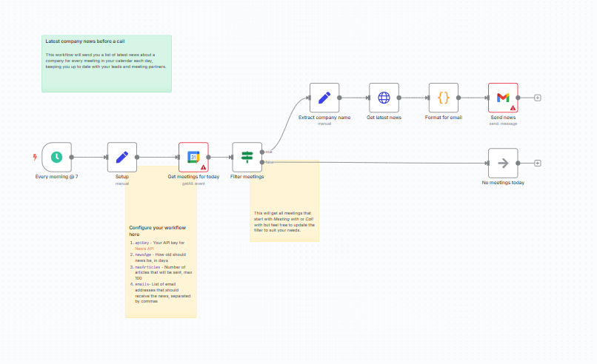The width and height of the screenshot is (597, 364).
Task: Open the Get meetings for today Google Calendar node
Action: coord(193,157)
